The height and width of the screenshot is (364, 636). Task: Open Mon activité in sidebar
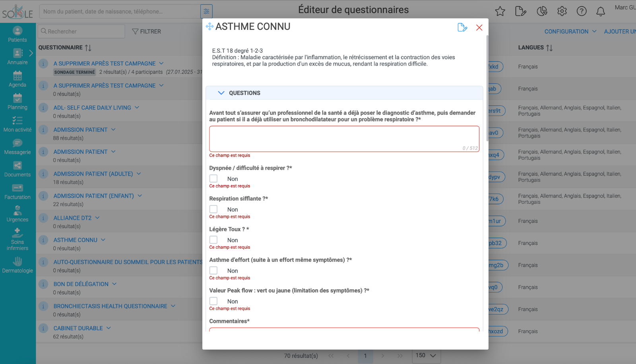tap(17, 124)
